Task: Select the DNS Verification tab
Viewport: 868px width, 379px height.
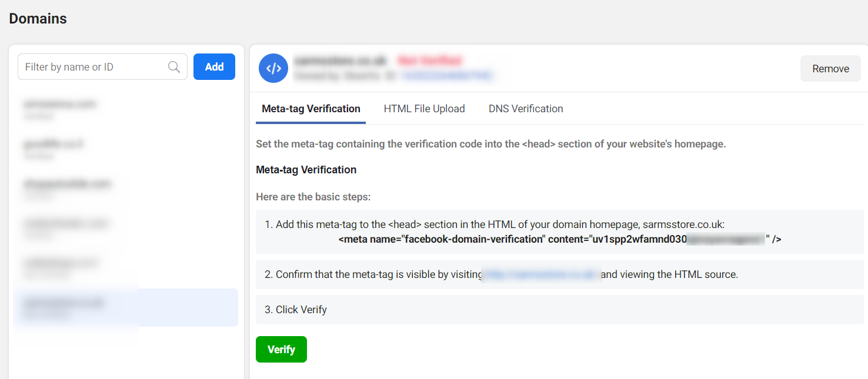Action: coord(526,109)
